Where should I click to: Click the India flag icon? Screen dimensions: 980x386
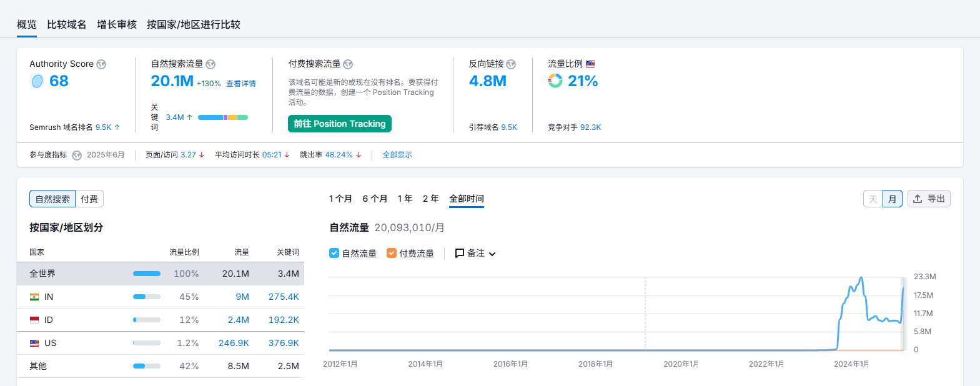coord(34,297)
